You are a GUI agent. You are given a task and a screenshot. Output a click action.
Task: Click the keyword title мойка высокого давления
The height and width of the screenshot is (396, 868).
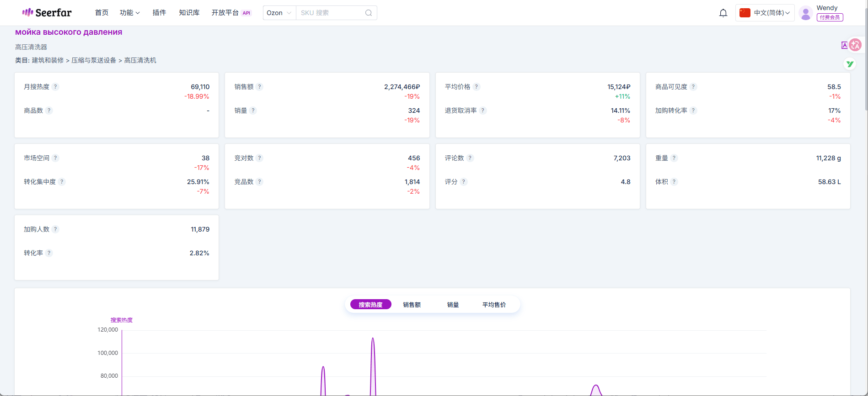69,32
